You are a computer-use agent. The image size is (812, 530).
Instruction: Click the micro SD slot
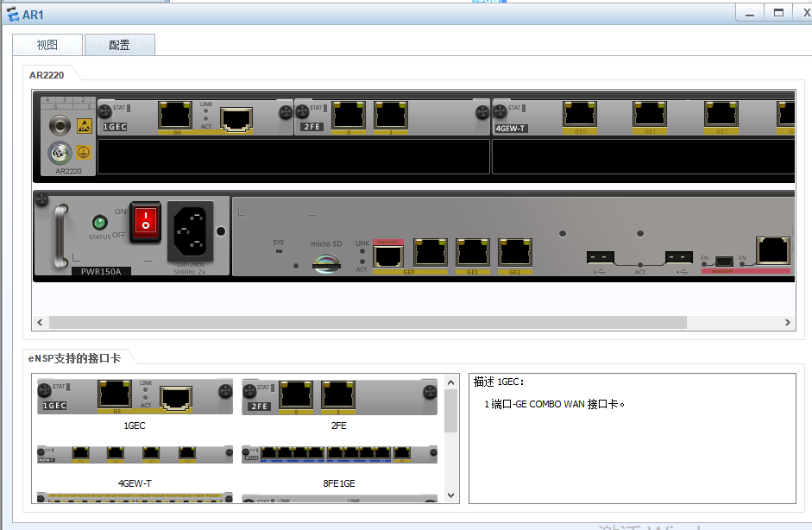(326, 263)
